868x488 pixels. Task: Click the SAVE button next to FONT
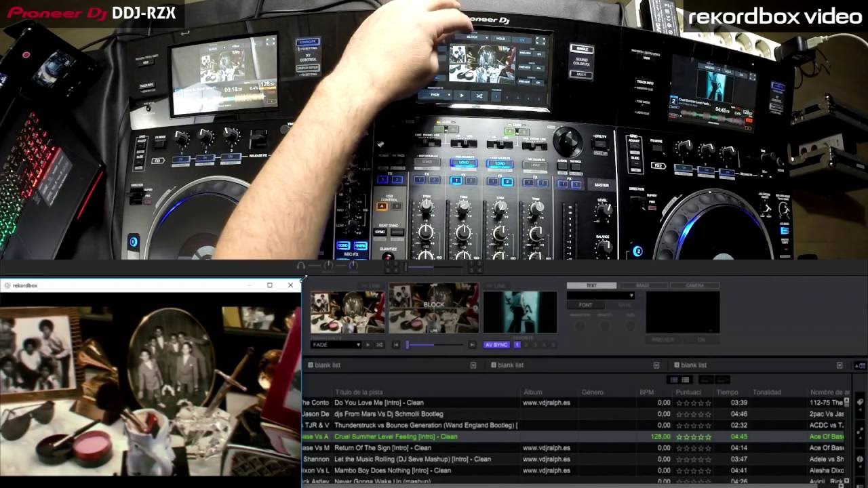(625, 305)
